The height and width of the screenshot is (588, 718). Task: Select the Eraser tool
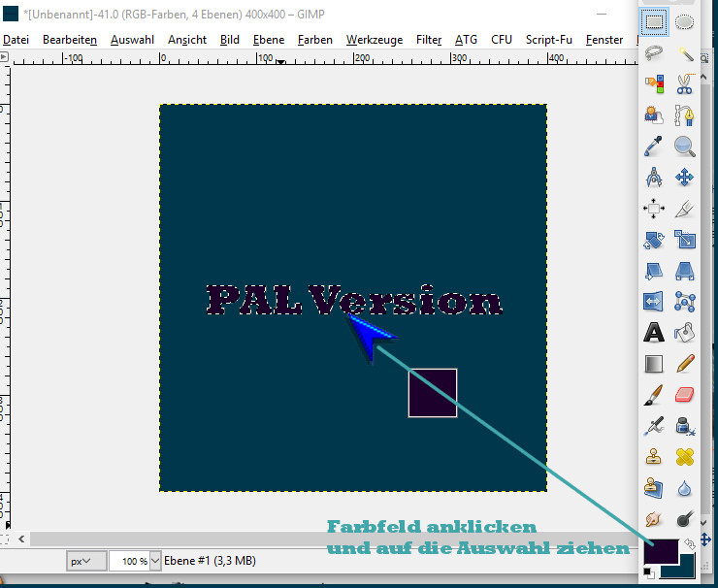tap(685, 395)
